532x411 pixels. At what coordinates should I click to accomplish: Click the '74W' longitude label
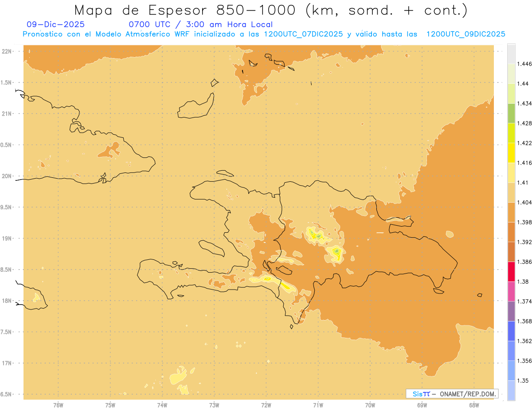[x=162, y=405]
